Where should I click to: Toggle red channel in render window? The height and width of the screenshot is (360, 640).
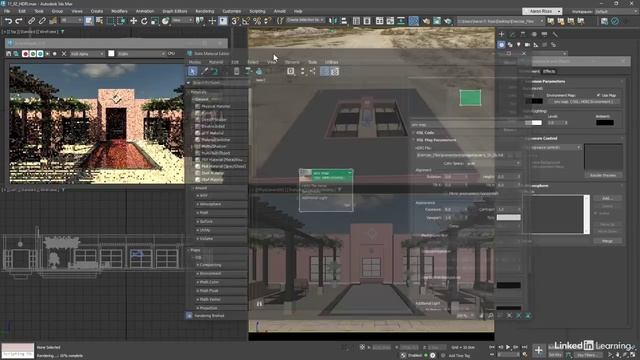click(x=25, y=54)
